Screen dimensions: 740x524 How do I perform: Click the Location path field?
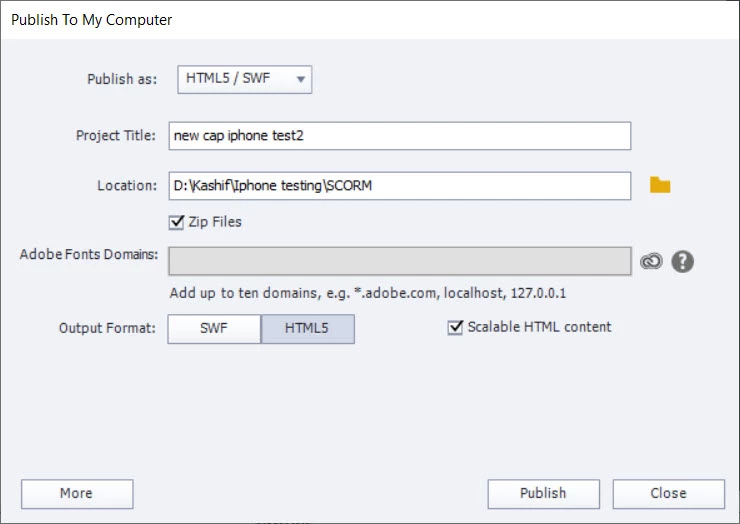[x=400, y=186]
